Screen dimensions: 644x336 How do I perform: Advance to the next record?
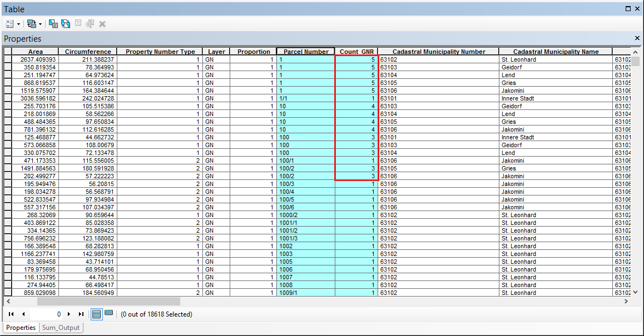69,314
